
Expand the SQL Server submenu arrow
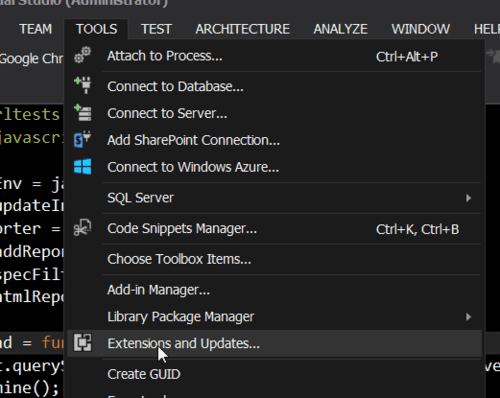click(x=468, y=198)
